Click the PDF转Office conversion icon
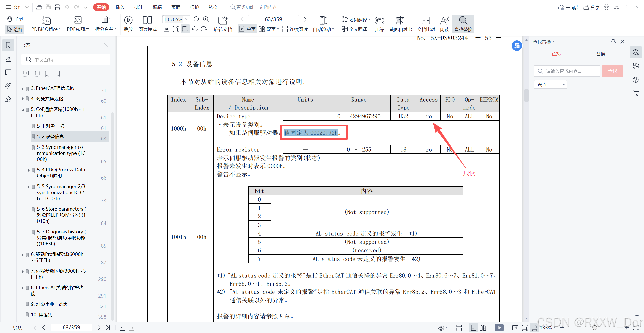The height and width of the screenshot is (333, 644). [x=46, y=20]
